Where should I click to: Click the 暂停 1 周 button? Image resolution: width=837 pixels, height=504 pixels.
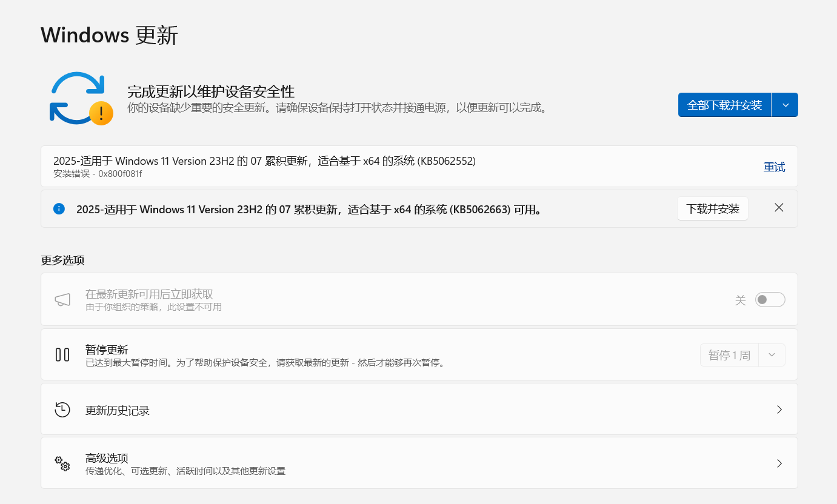pyautogui.click(x=729, y=355)
